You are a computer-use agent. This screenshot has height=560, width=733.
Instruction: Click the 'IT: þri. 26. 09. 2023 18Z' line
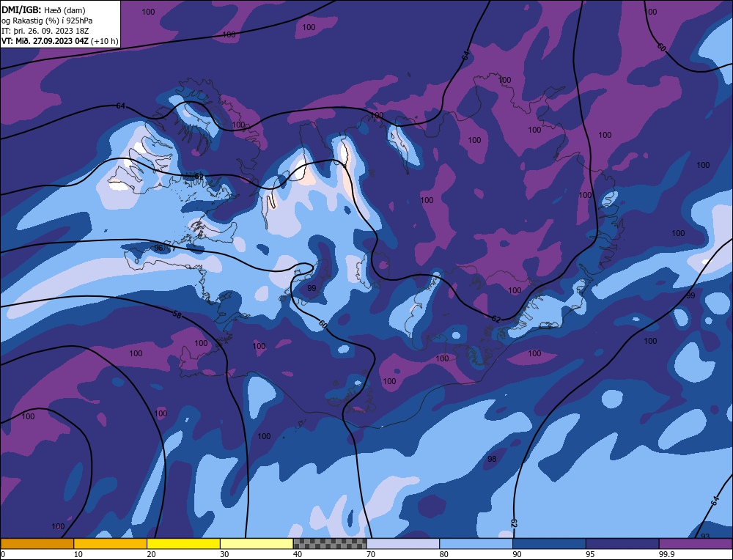coord(45,31)
